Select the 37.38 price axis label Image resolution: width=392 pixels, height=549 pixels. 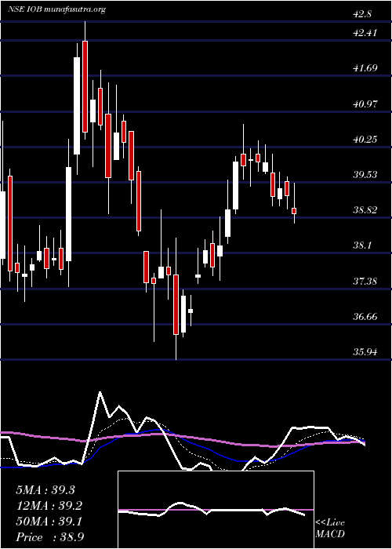[x=365, y=281]
